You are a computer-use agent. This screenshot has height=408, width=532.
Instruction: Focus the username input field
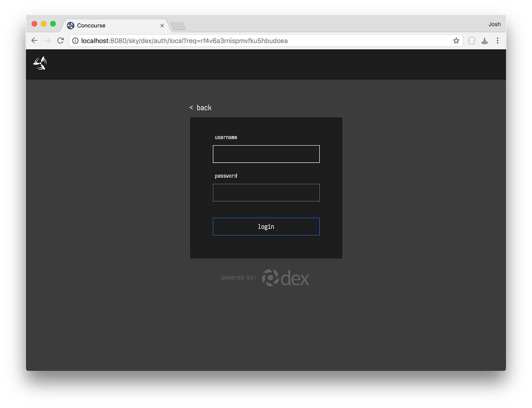tap(266, 154)
